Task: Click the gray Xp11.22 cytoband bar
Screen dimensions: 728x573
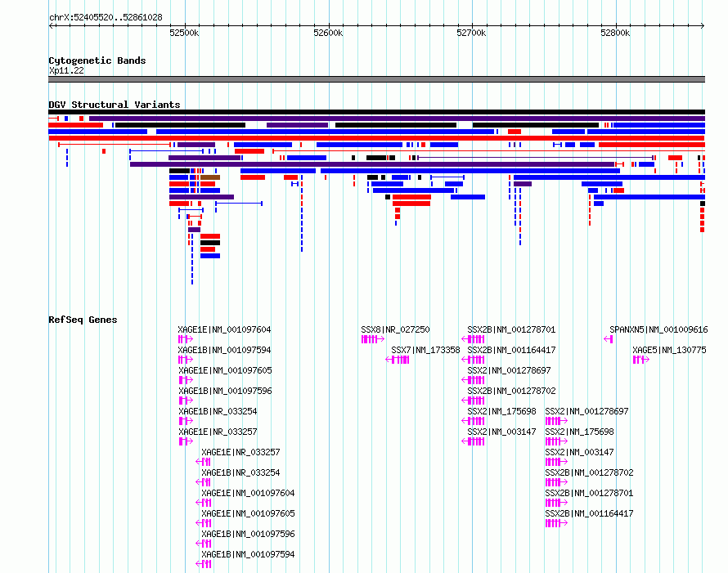Action: pos(376,79)
